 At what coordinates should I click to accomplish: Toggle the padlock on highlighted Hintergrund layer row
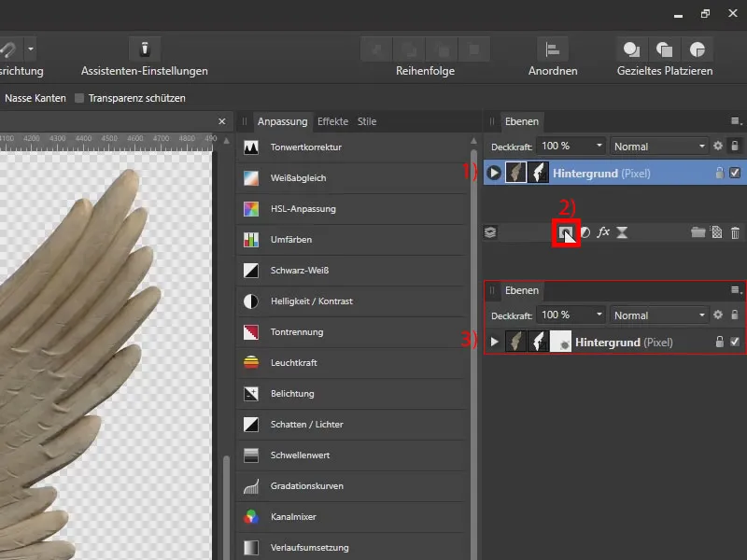719,173
